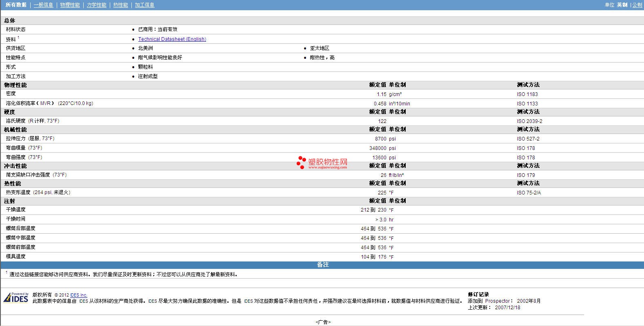Click the 颗粒料 form entry
Screen dimensions: 644x326
(x=145, y=67)
